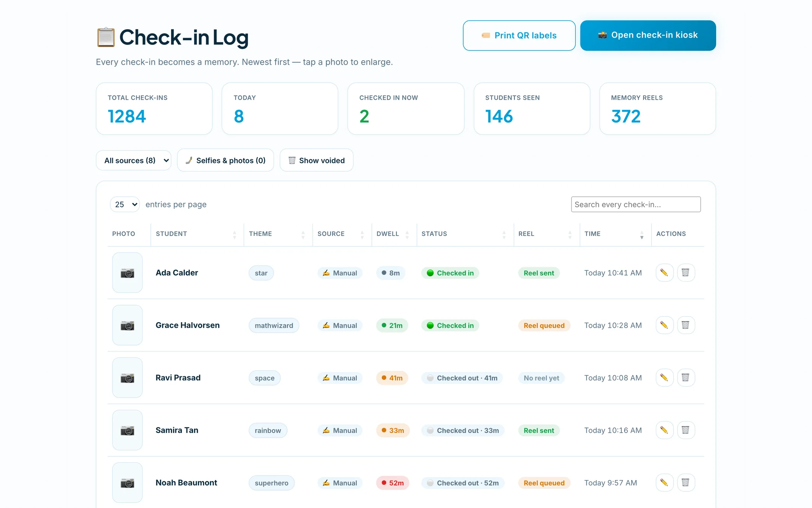Click the Checked in now card
The width and height of the screenshot is (812, 508).
(x=406, y=109)
